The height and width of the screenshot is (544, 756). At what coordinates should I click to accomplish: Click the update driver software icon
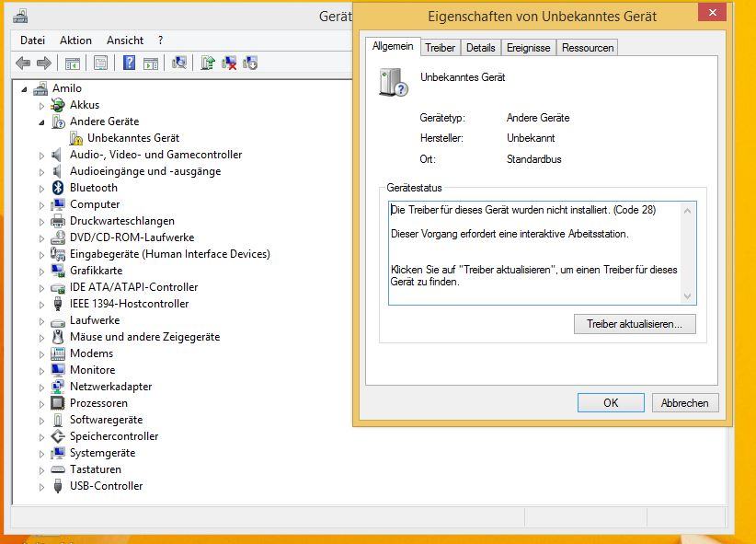coord(208,63)
